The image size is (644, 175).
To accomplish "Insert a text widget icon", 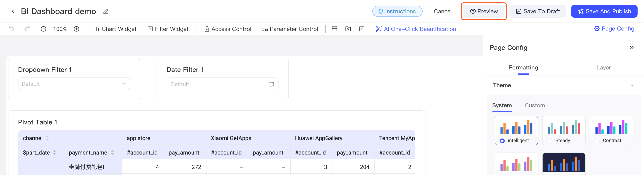I will coord(362,29).
